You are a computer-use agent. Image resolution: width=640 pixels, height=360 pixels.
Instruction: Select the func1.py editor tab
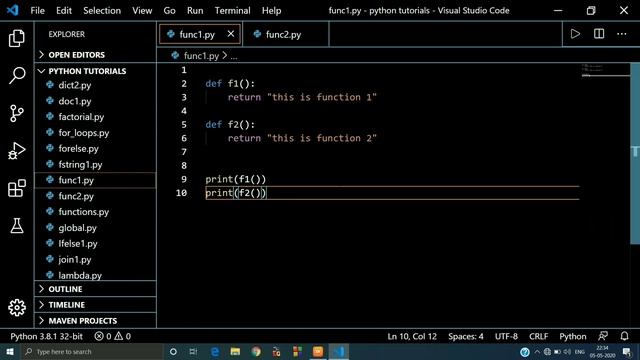tap(200, 34)
